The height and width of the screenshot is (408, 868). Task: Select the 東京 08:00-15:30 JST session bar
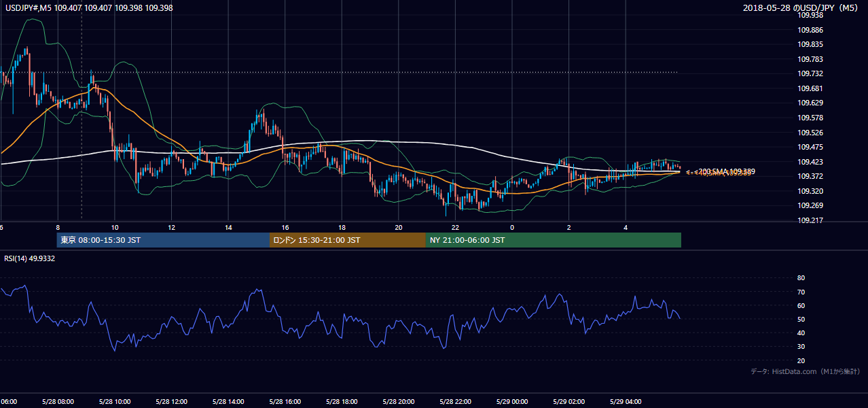click(163, 240)
